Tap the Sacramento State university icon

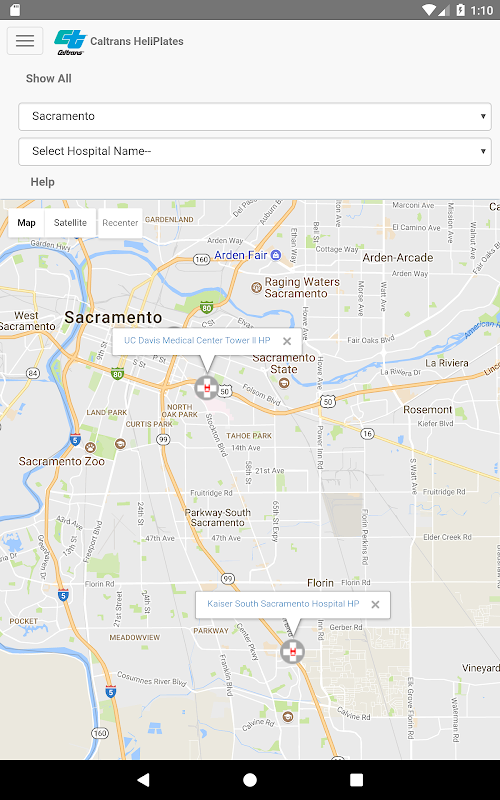click(x=285, y=382)
